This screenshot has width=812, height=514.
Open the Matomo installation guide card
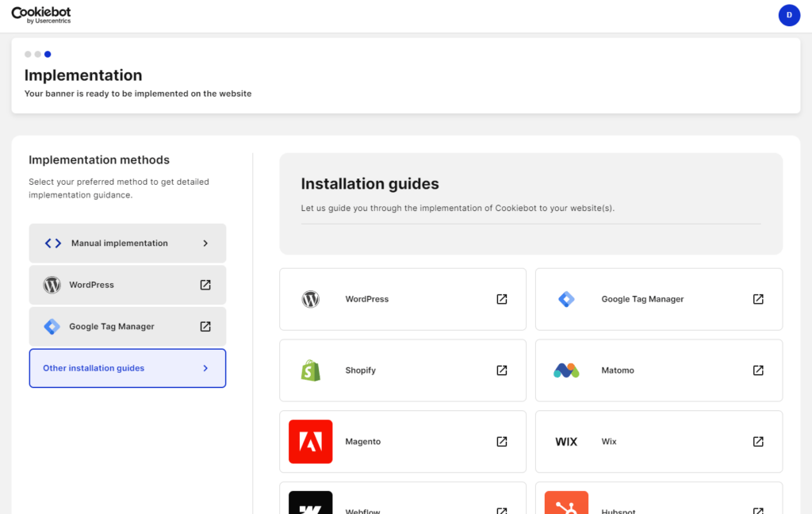point(659,370)
